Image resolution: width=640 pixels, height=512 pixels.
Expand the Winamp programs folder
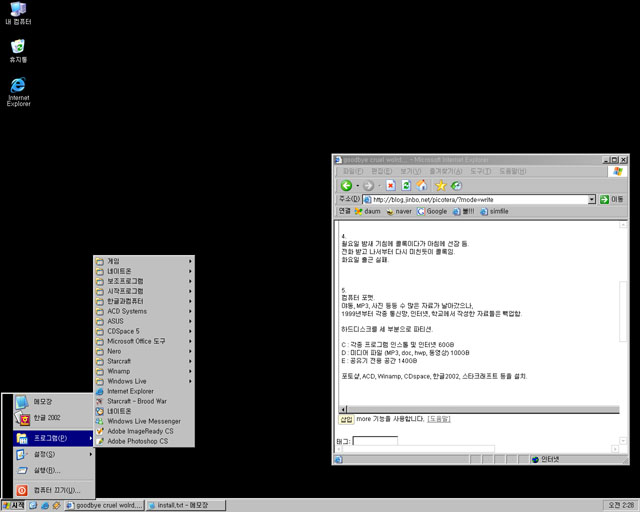coord(144,371)
